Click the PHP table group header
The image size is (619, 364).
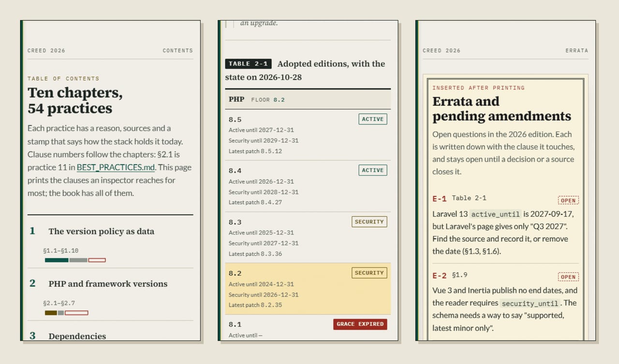coord(308,99)
